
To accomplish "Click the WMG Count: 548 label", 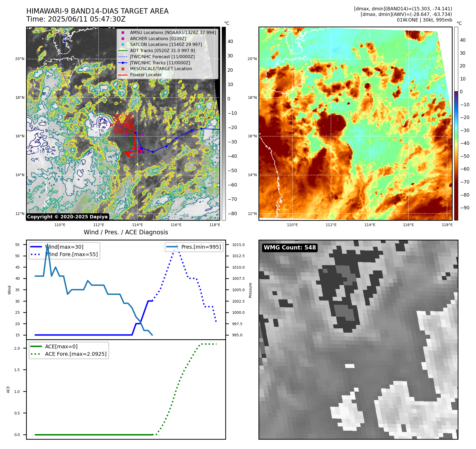I will pos(290,248).
